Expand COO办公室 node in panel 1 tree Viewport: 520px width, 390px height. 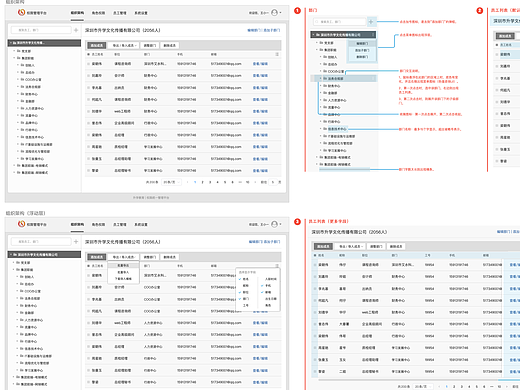(x=321, y=71)
